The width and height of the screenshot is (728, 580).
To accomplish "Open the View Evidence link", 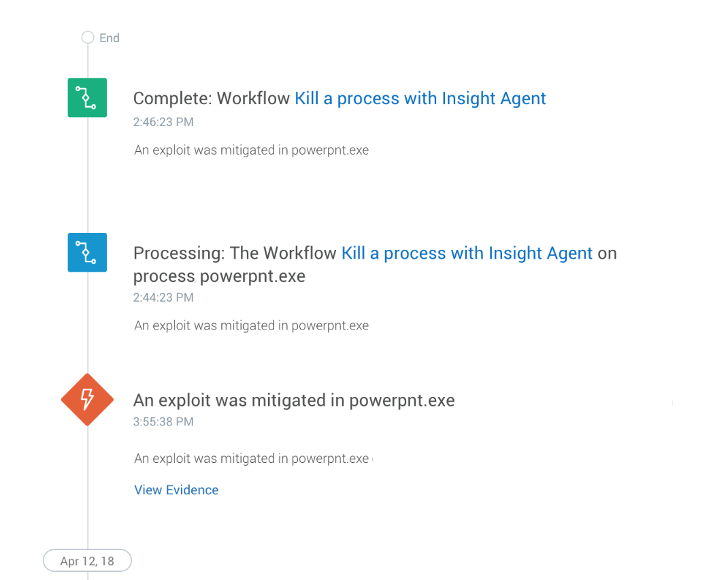I will tap(176, 490).
